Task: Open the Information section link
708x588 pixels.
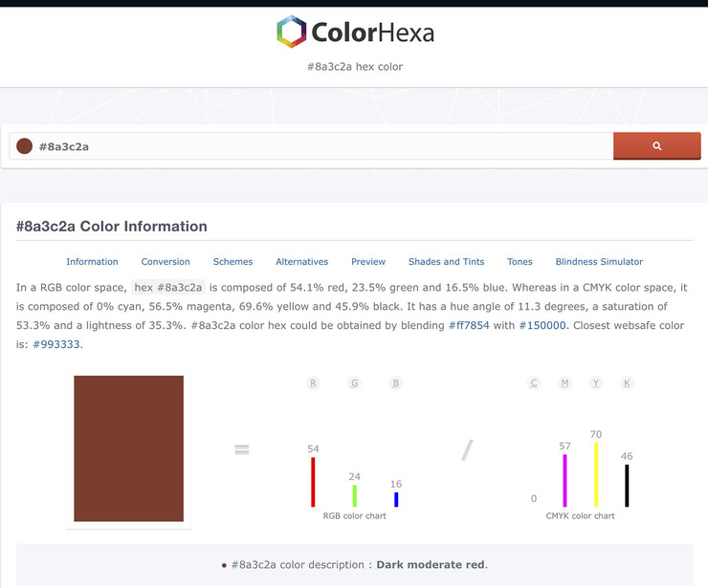Action: coord(92,262)
